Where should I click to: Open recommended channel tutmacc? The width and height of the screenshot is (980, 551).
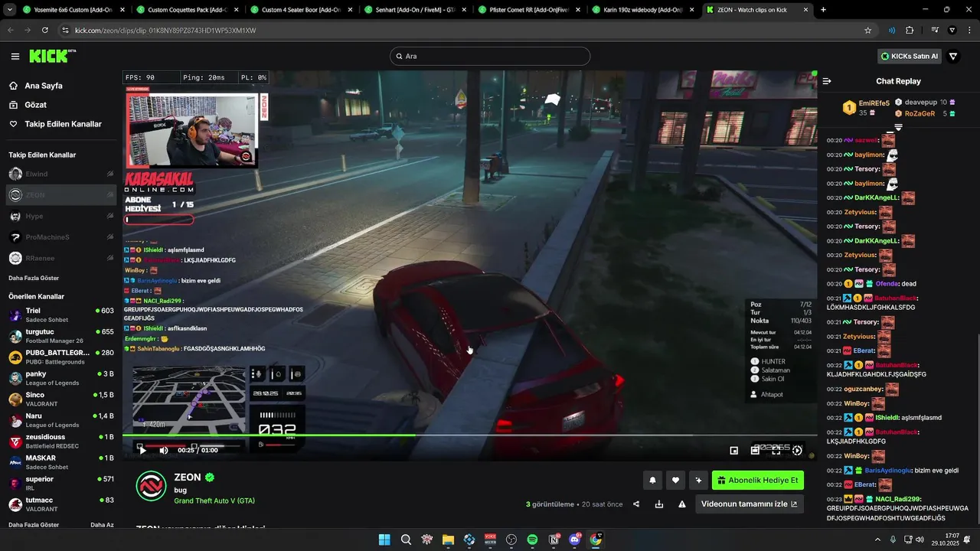click(x=61, y=504)
